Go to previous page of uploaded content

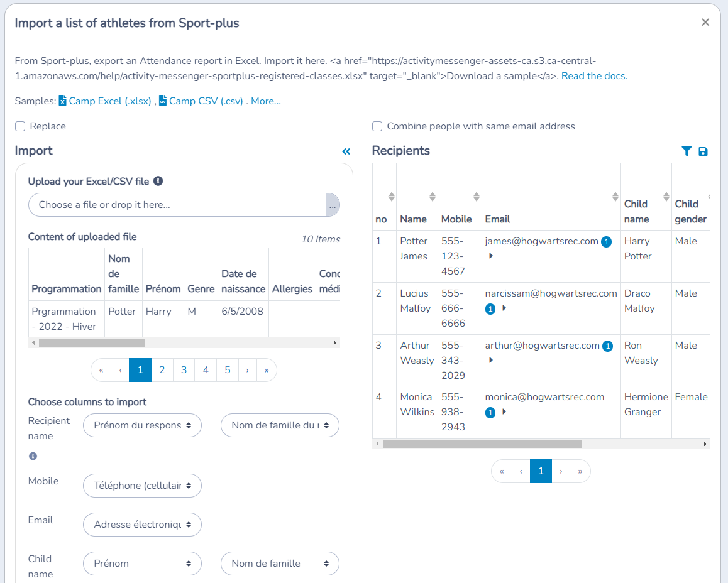[x=120, y=370]
